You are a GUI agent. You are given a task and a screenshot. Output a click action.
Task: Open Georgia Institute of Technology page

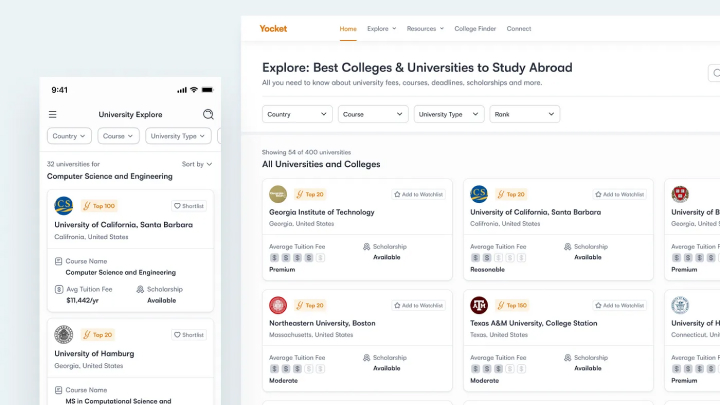coord(321,212)
